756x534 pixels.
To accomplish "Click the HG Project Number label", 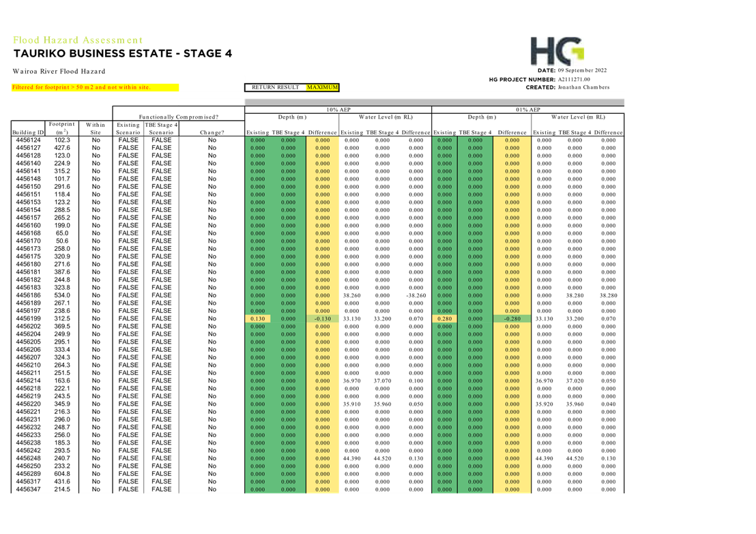I will coord(527,80).
